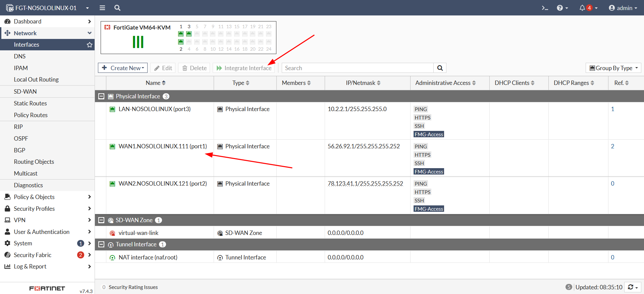Click the Security Fabric alert badge

(x=80, y=255)
